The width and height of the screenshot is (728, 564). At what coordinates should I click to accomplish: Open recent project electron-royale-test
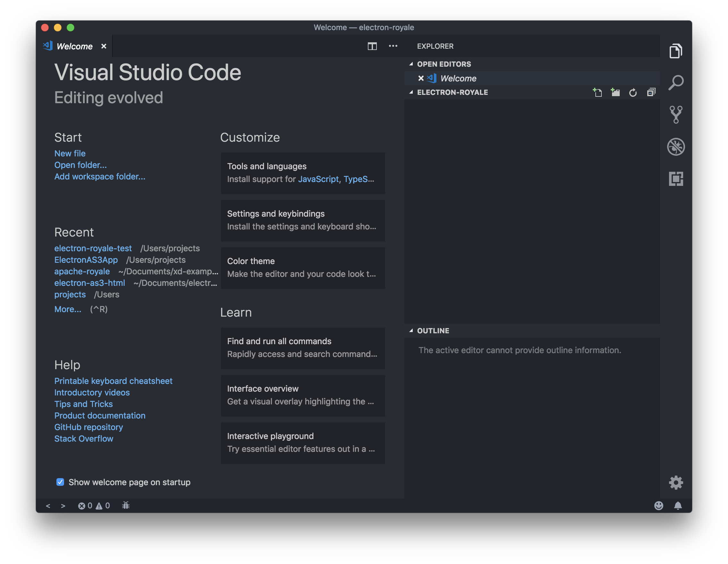coord(93,248)
